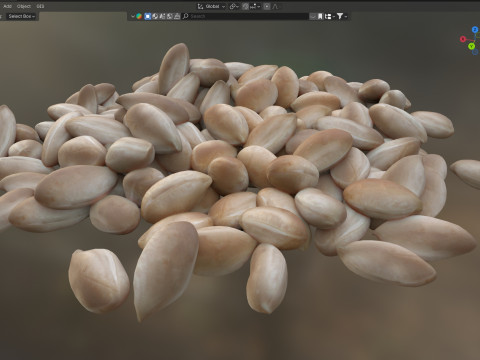Click the blue Z axis gizmo ball
This screenshot has width=480, height=360.
pyautogui.click(x=475, y=30)
